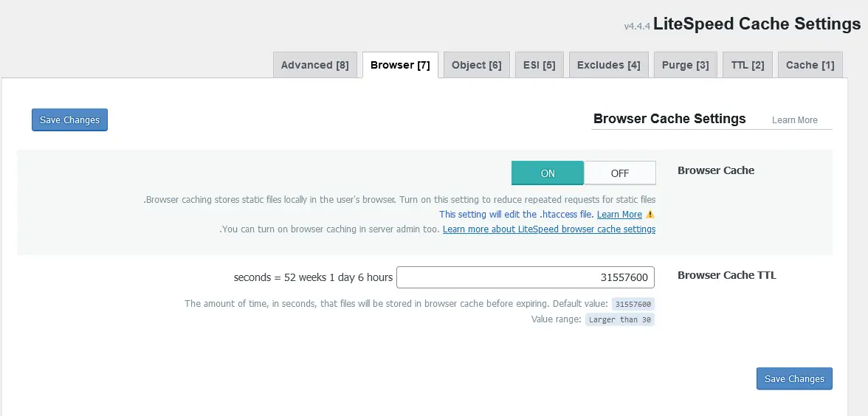The height and width of the screenshot is (416, 868).
Task: Open Learn More beside Browser Cache Settings heading
Action: coord(794,120)
